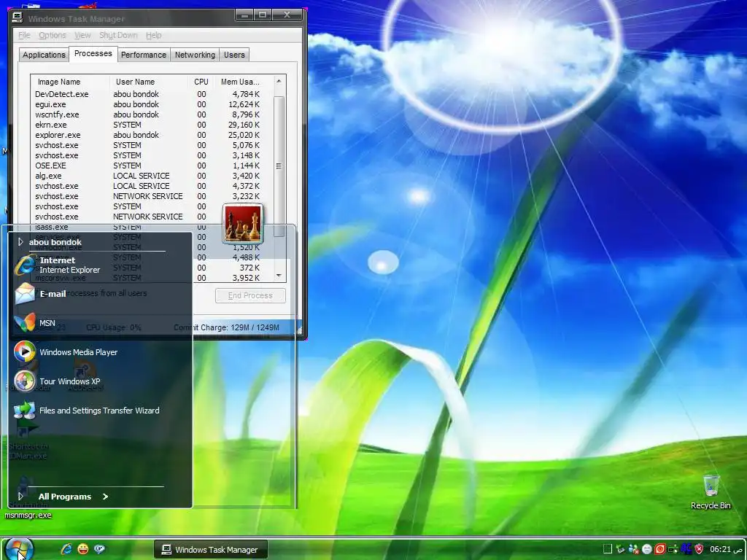Click the Task Manager title bar icon
This screenshot has height=560, width=747.
[x=18, y=17]
